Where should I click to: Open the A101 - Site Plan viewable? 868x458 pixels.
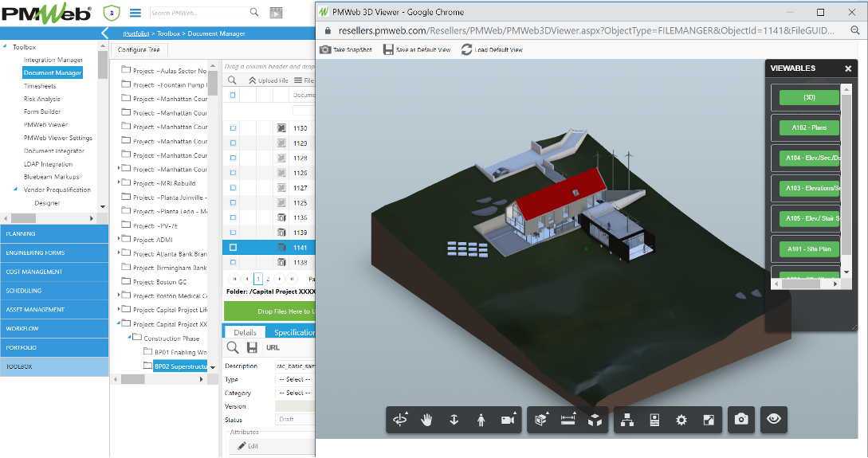click(x=809, y=249)
